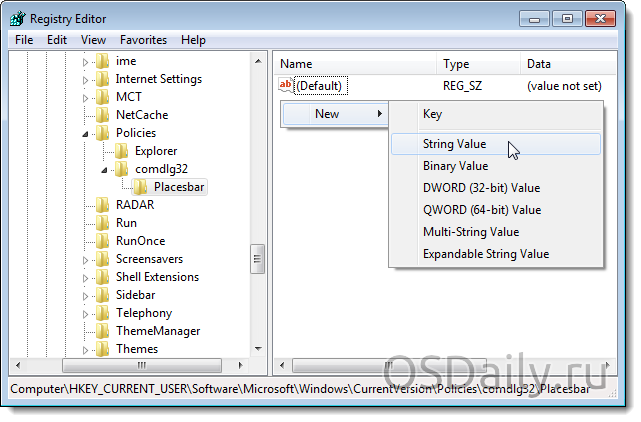Choose String Value from the submenu
The width and height of the screenshot is (641, 422).
point(455,144)
